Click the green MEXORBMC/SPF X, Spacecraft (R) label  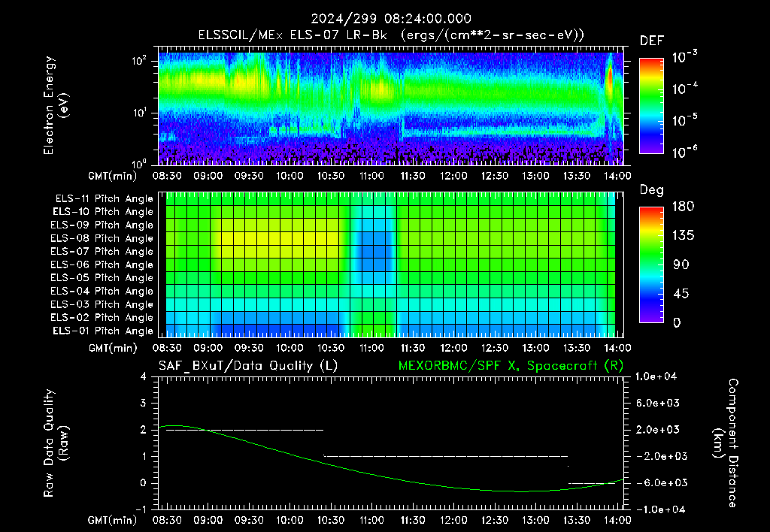pos(511,366)
